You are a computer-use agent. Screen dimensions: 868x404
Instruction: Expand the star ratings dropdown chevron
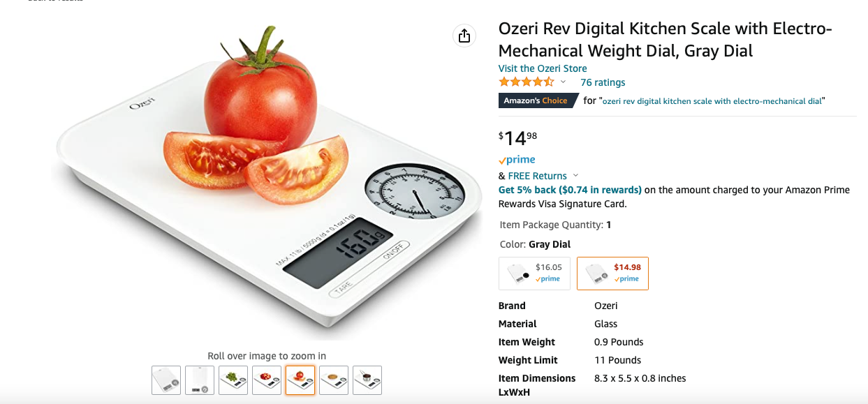(563, 82)
